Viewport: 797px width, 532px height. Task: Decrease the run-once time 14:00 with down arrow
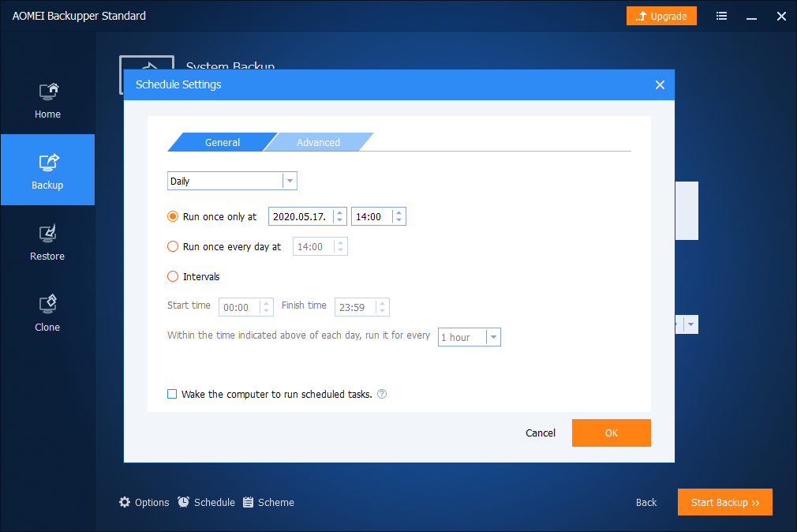399,220
